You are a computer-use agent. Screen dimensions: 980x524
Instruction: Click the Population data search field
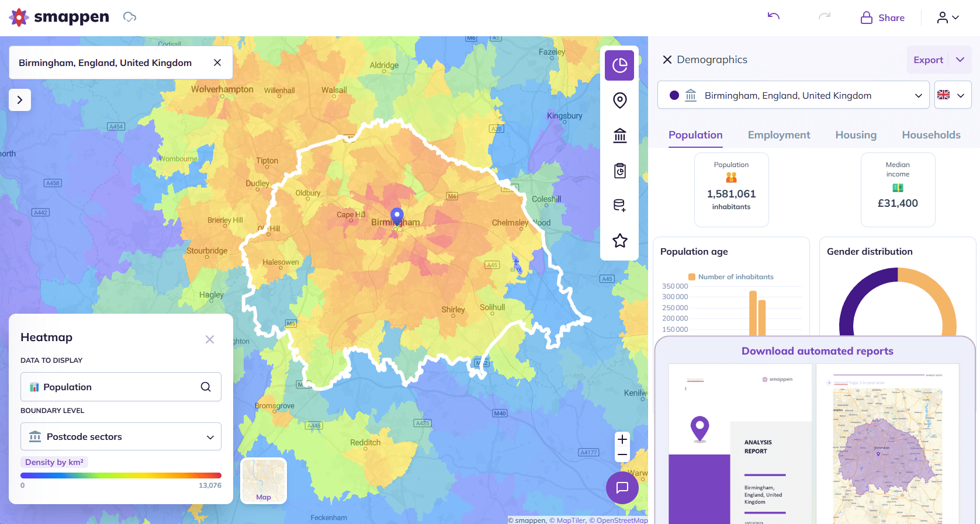(x=121, y=387)
